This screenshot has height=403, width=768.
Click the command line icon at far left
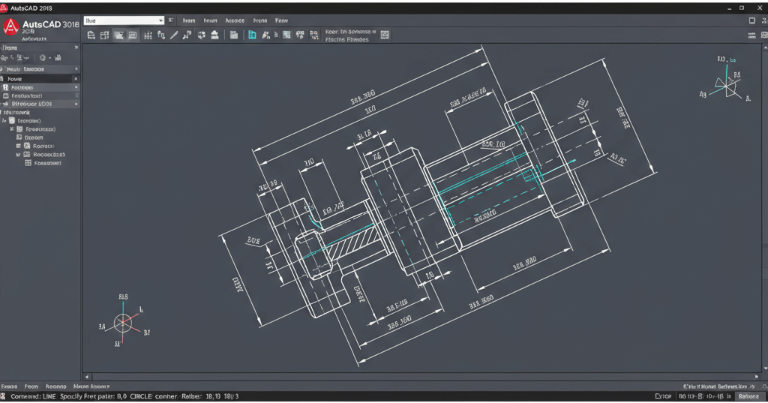(3, 396)
